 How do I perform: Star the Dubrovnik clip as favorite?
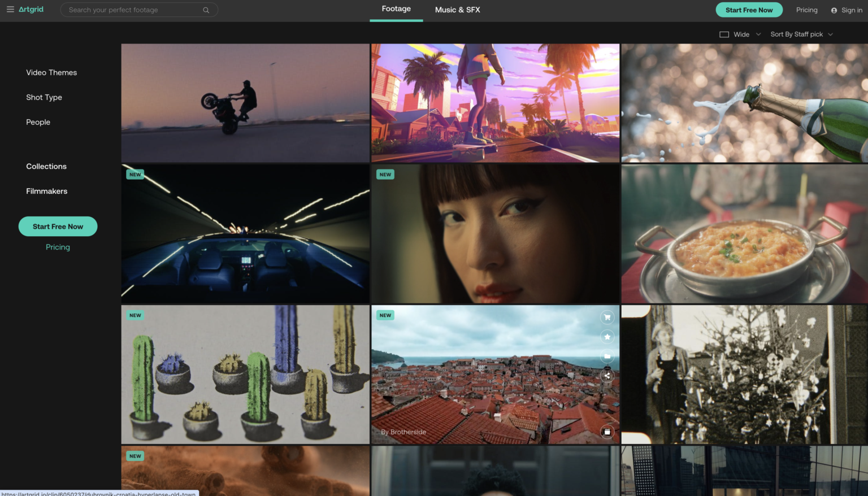[607, 336]
